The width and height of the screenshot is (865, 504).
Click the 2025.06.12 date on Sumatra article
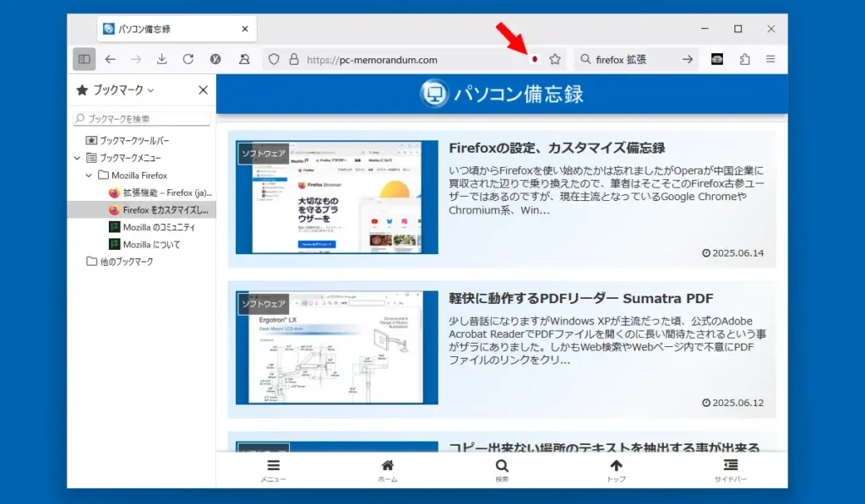click(x=733, y=403)
